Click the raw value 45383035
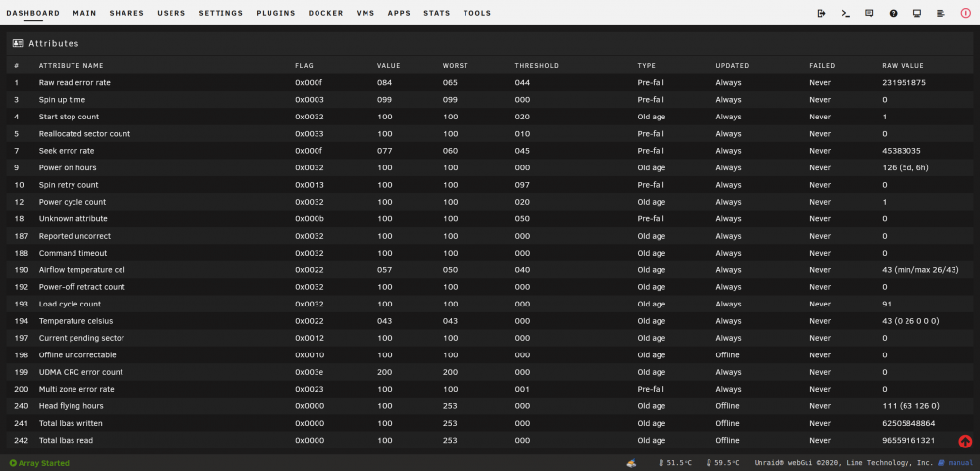 902,151
